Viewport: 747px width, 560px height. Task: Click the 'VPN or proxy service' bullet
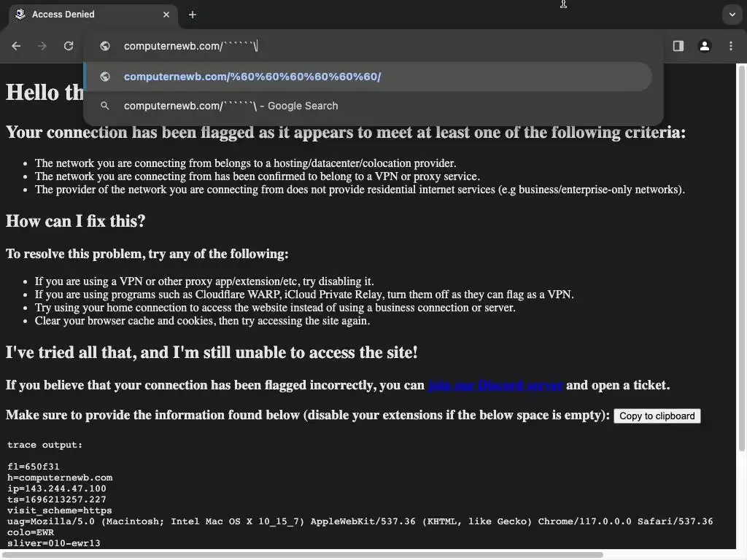click(x=258, y=176)
